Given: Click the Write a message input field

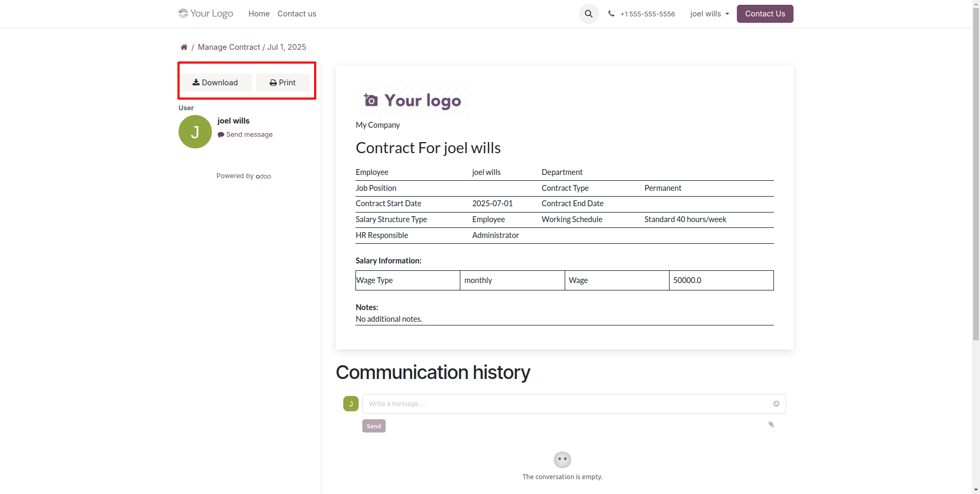Looking at the screenshot, I should click(x=567, y=404).
